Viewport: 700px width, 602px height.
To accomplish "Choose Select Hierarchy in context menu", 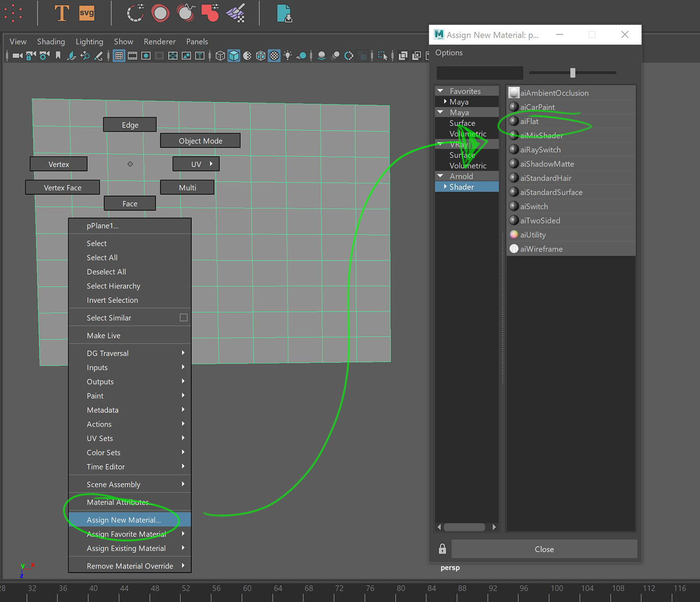I will (x=130, y=286).
